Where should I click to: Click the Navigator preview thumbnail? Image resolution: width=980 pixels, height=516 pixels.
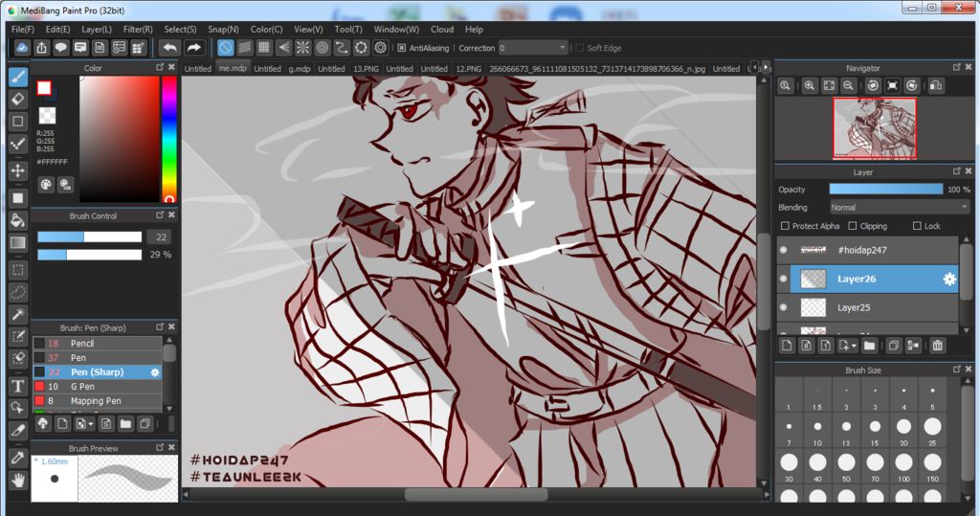(875, 128)
